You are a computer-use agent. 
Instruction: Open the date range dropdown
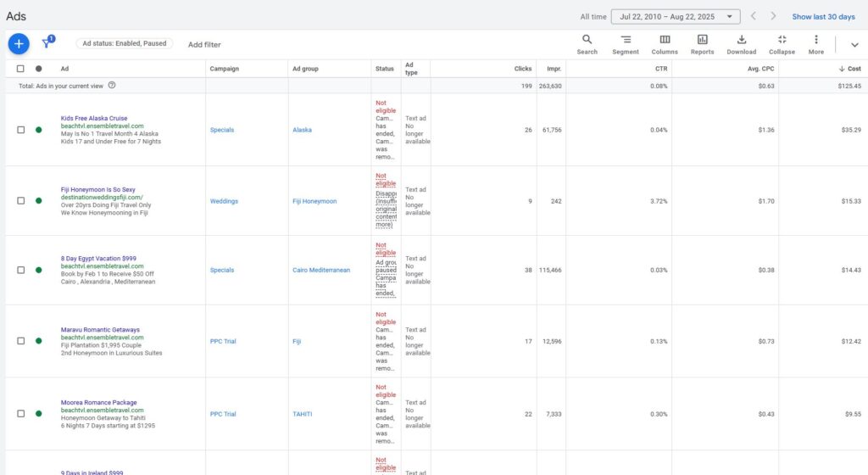(676, 17)
